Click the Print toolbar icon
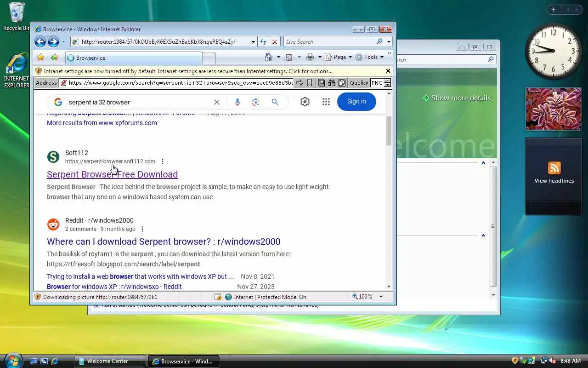This screenshot has width=588, height=368. click(x=310, y=57)
